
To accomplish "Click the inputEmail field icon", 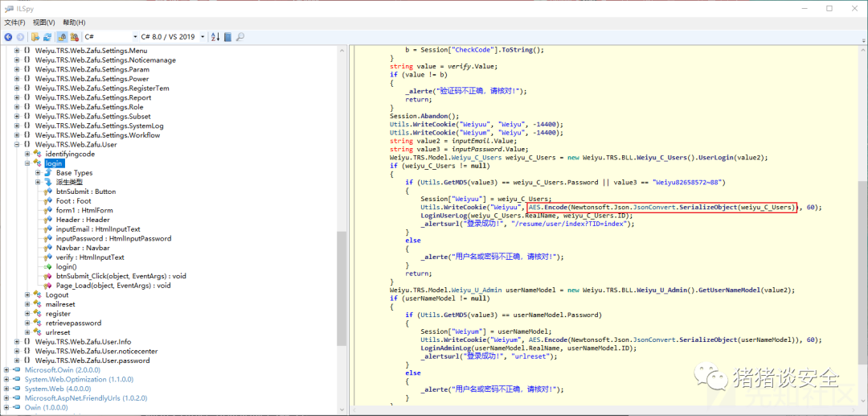I will tap(47, 229).
